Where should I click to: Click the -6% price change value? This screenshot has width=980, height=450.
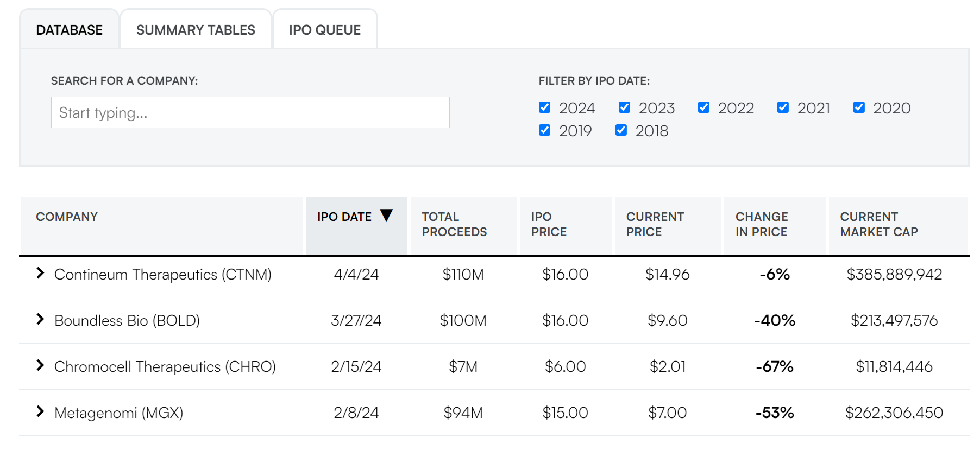click(x=775, y=275)
